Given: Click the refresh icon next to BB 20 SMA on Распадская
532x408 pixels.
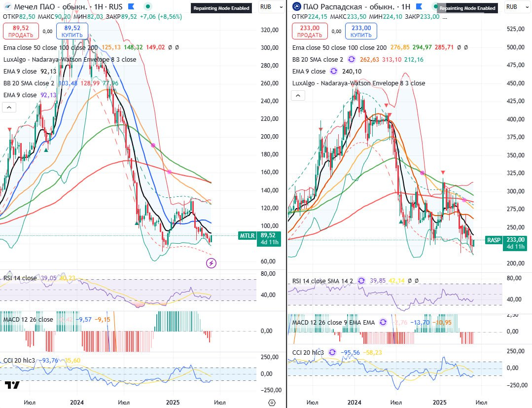Looking at the screenshot, I should pyautogui.click(x=352, y=59).
